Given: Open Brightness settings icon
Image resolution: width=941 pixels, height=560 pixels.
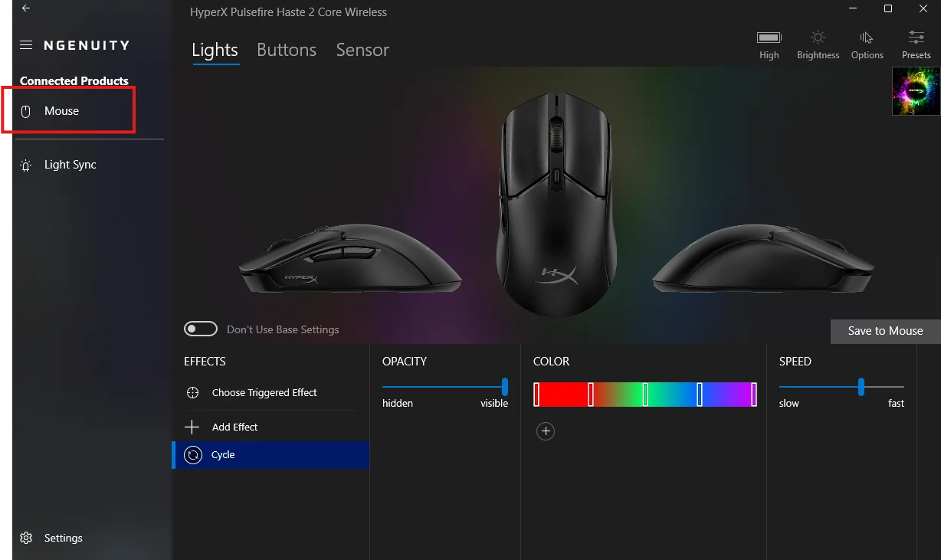Looking at the screenshot, I should 818,38.
